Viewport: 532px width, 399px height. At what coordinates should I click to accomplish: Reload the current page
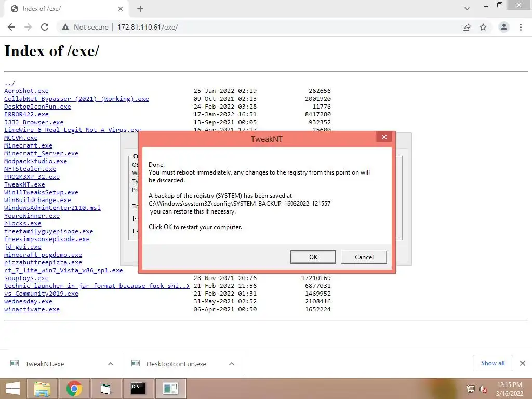tap(45, 27)
